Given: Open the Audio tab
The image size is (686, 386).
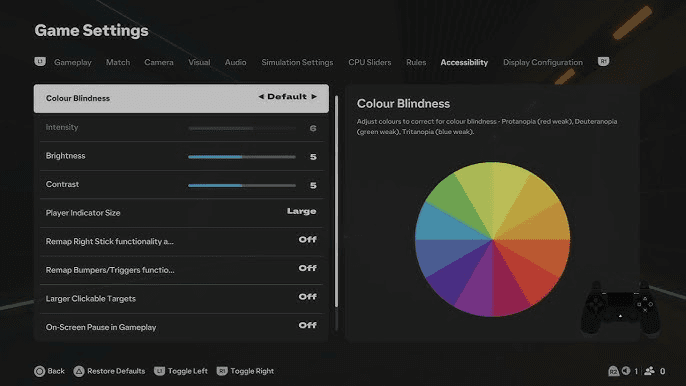Looking at the screenshot, I should (235, 62).
